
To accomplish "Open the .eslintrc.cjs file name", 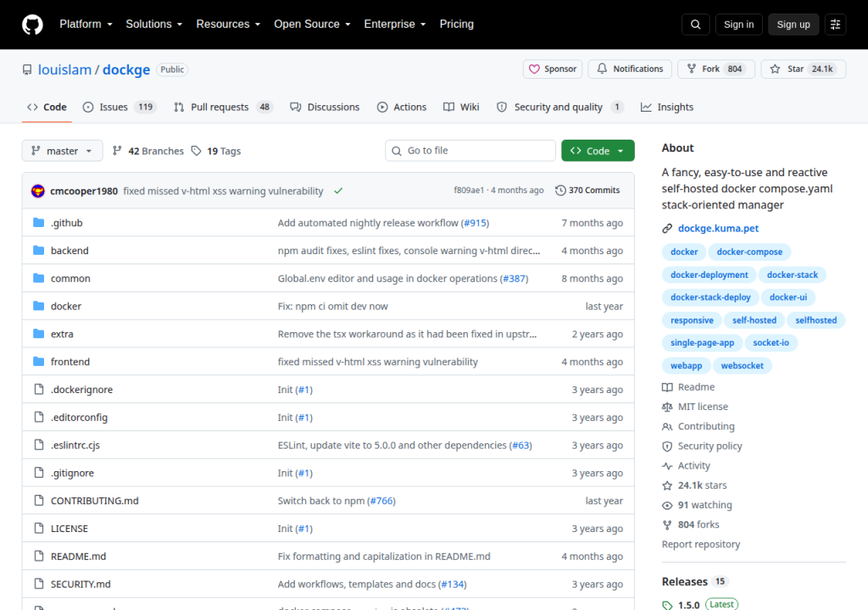I will point(75,446).
